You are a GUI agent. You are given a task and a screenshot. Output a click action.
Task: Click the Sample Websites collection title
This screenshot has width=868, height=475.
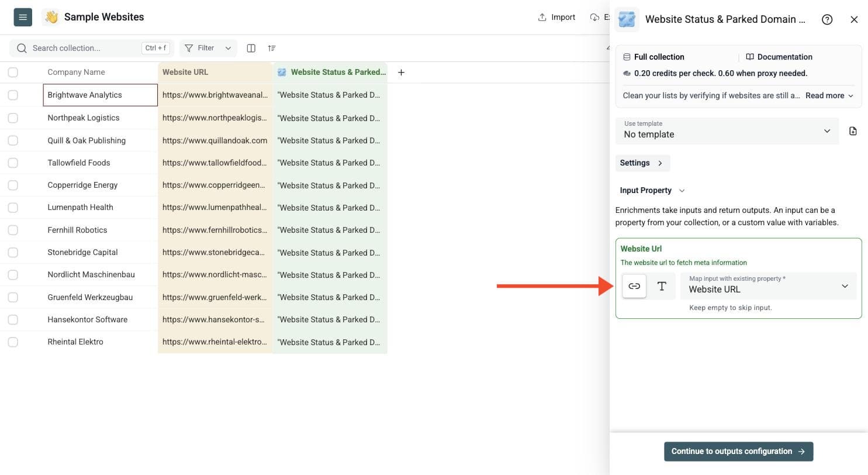(x=104, y=17)
